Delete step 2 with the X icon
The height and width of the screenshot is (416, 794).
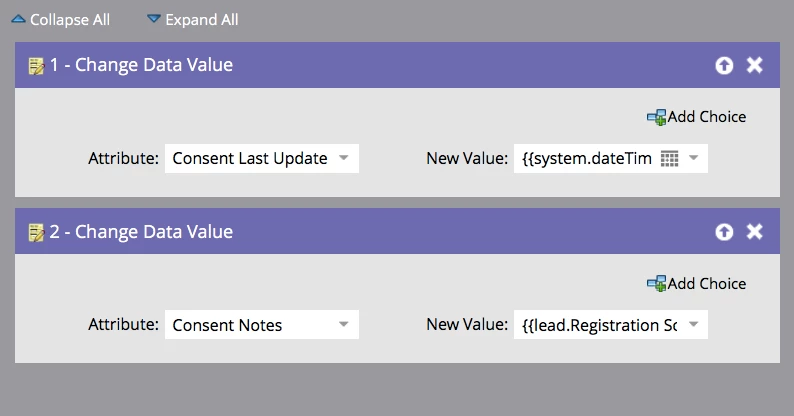pyautogui.click(x=755, y=232)
